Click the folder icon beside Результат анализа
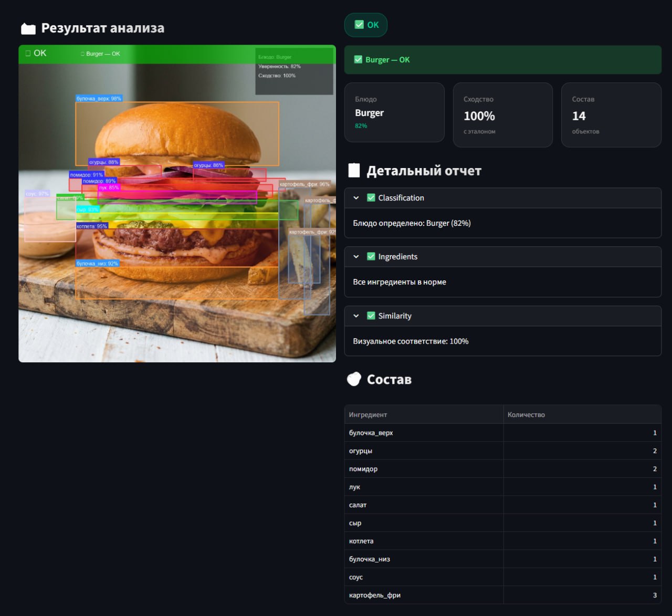This screenshot has height=616, width=672. coord(28,29)
